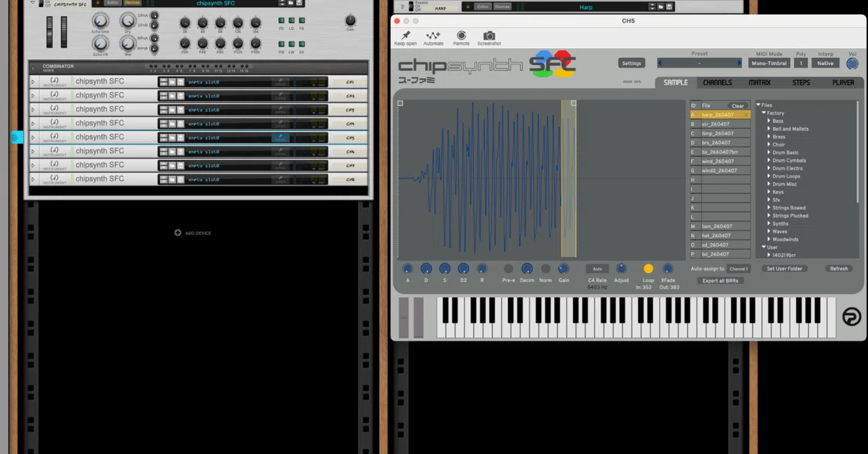Screen dimensions: 868x454
Task: Switch to the SAMPLE tab
Action: [x=675, y=83]
